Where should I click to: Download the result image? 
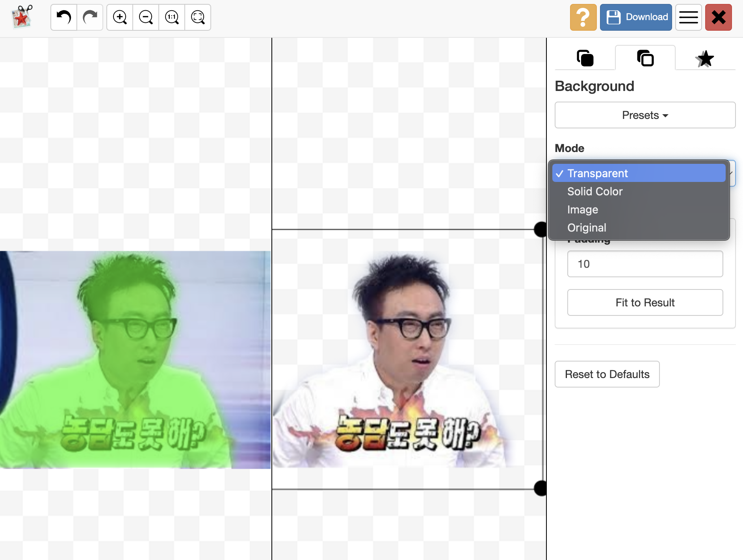[x=636, y=17]
